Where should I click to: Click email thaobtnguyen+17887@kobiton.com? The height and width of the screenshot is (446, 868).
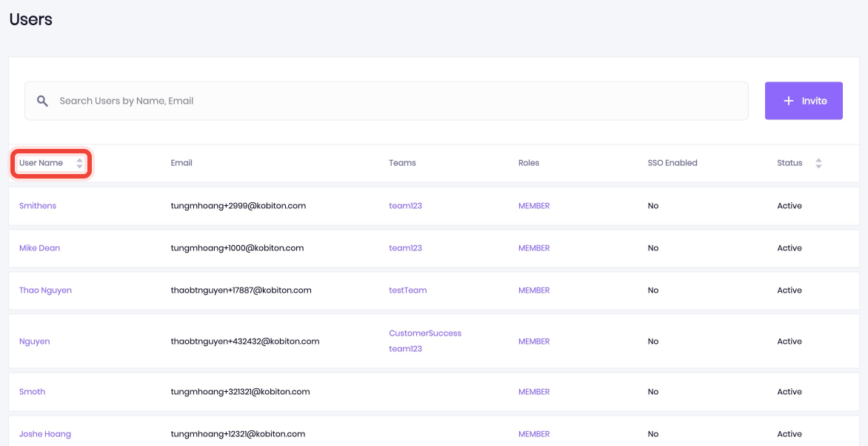pyautogui.click(x=241, y=290)
